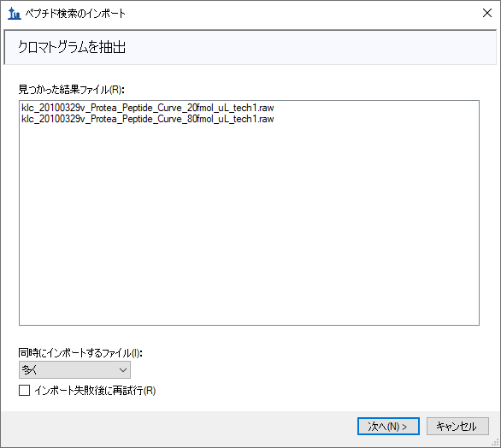Click the resize grip in bottom corner
501x448 pixels.
coord(496,443)
